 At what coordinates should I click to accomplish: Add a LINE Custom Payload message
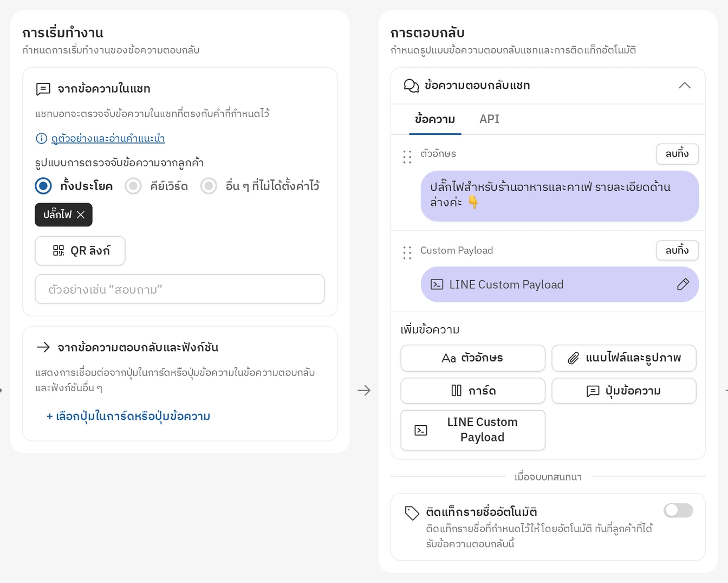click(473, 430)
